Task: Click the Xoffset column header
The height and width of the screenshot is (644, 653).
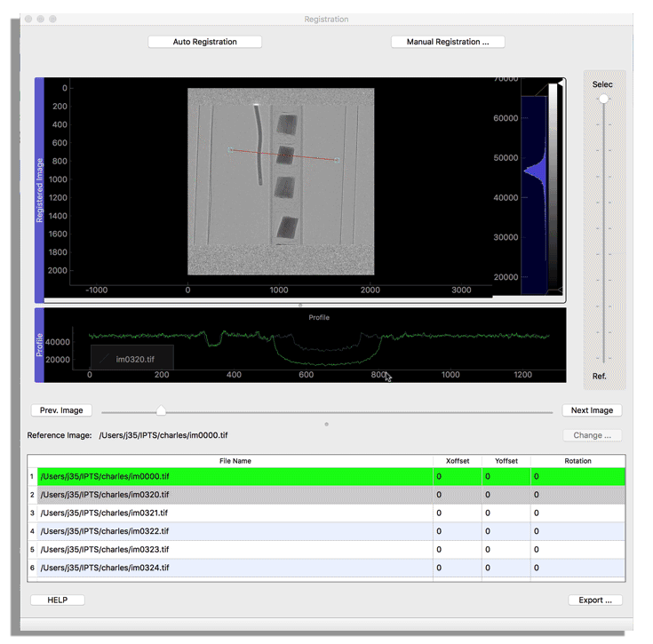Action: coord(458,461)
